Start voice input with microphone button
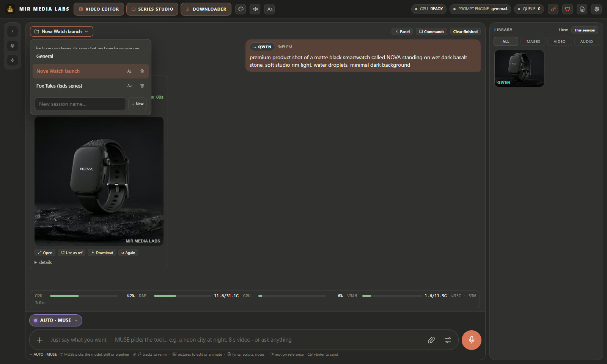Screen dimensions: 607x364 [x=472, y=340]
